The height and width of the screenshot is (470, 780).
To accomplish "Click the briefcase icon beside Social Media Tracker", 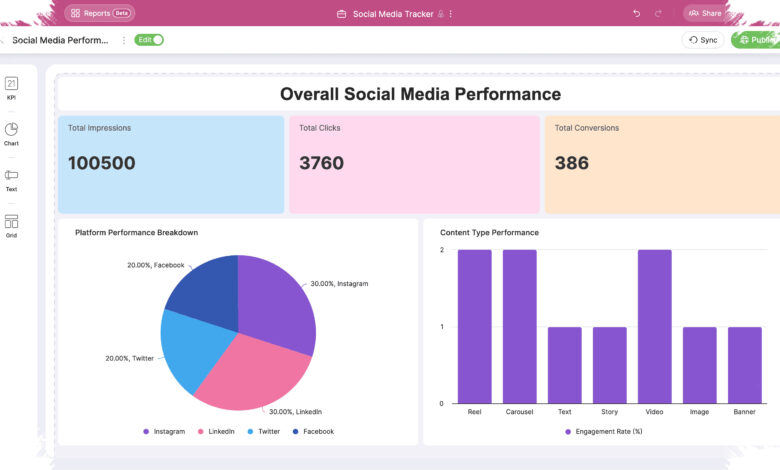I will [x=341, y=14].
